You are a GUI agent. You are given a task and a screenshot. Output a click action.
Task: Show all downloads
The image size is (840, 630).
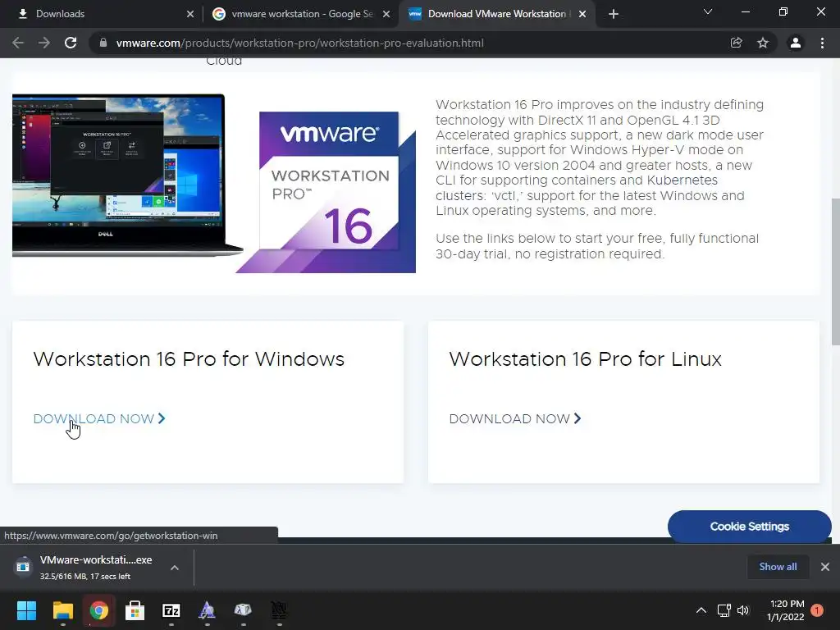click(778, 566)
